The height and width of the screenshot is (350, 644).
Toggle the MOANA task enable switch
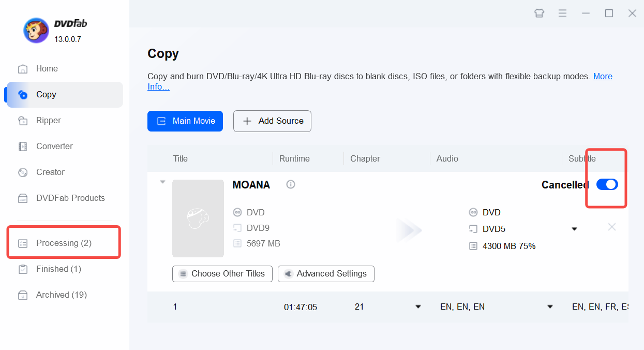pos(607,184)
